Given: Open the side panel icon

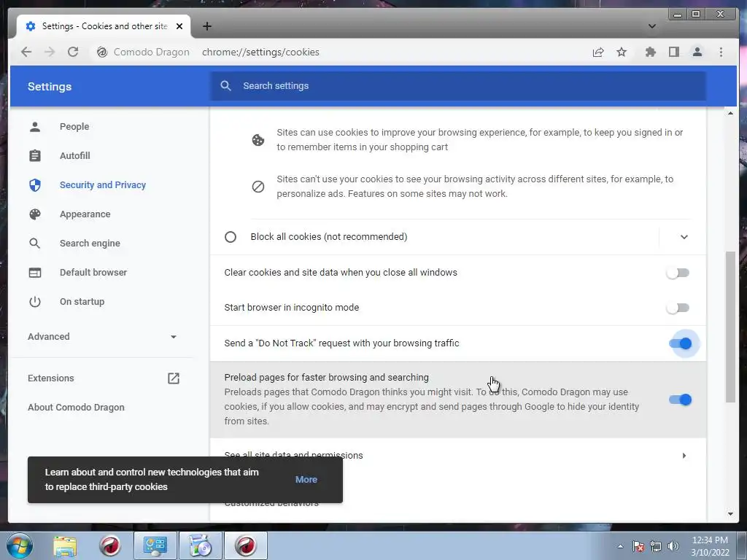Looking at the screenshot, I should pos(673,52).
